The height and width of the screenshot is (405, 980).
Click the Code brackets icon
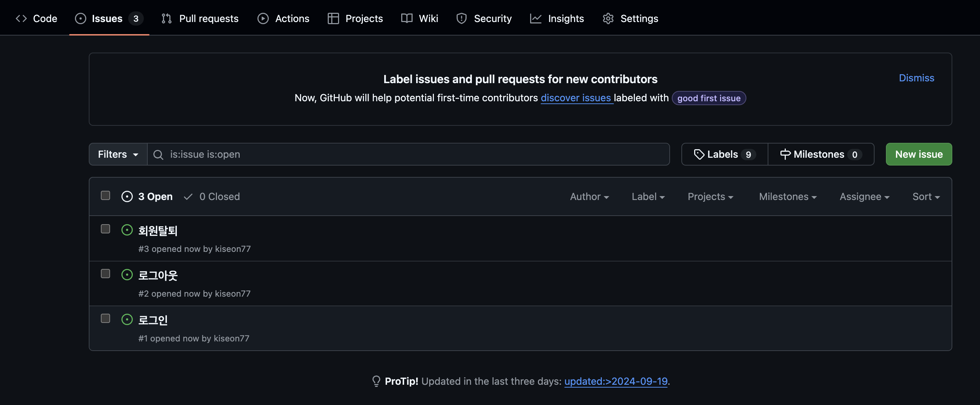(x=21, y=18)
